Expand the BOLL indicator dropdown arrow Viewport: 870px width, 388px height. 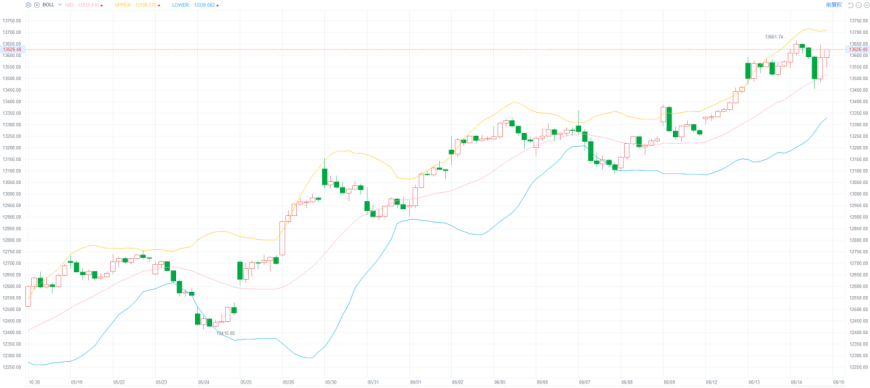(x=60, y=4)
